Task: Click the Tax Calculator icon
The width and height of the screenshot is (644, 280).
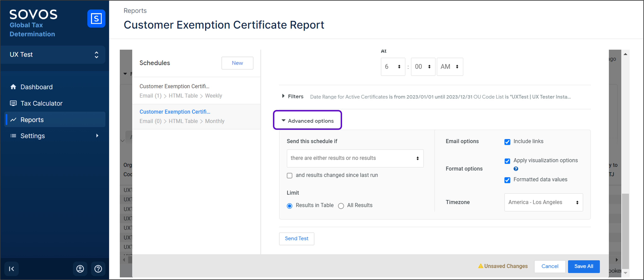Action: (13, 103)
